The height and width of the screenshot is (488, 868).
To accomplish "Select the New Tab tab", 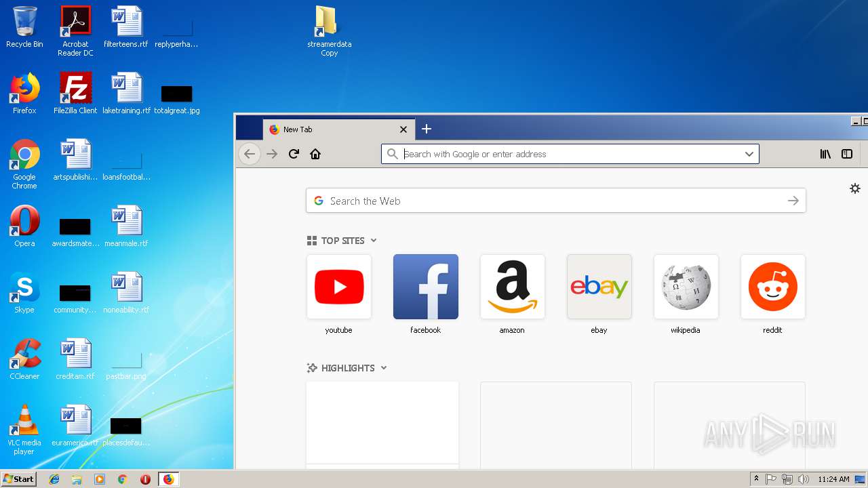I will click(339, 129).
